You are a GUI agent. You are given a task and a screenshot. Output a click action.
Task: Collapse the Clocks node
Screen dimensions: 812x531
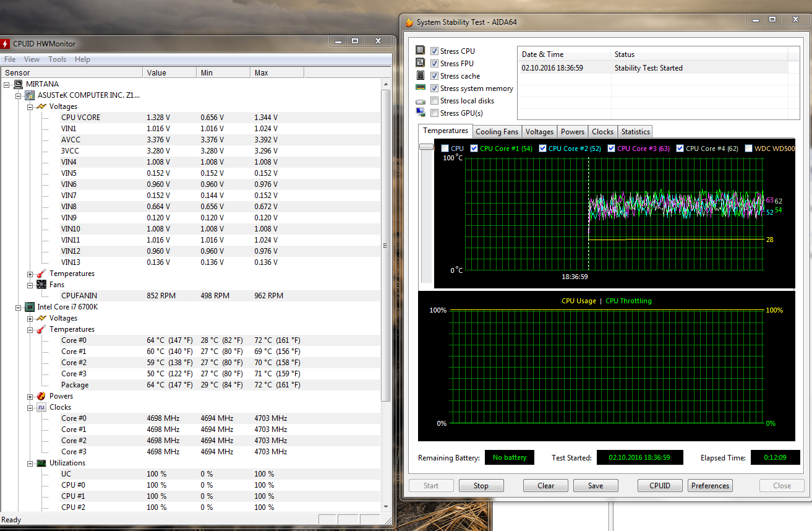point(30,407)
